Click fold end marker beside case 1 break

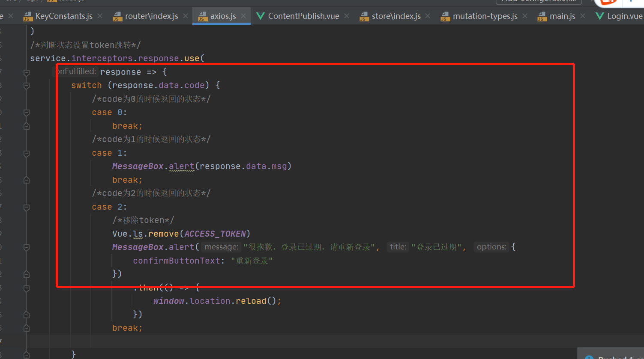27,180
